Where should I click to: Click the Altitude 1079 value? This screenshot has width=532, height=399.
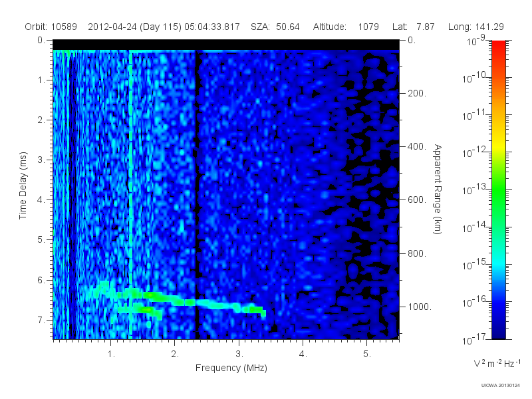point(346,27)
